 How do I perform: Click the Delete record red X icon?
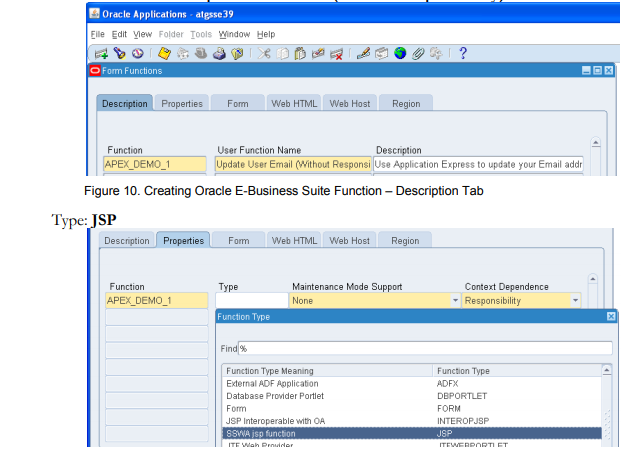pos(337,54)
